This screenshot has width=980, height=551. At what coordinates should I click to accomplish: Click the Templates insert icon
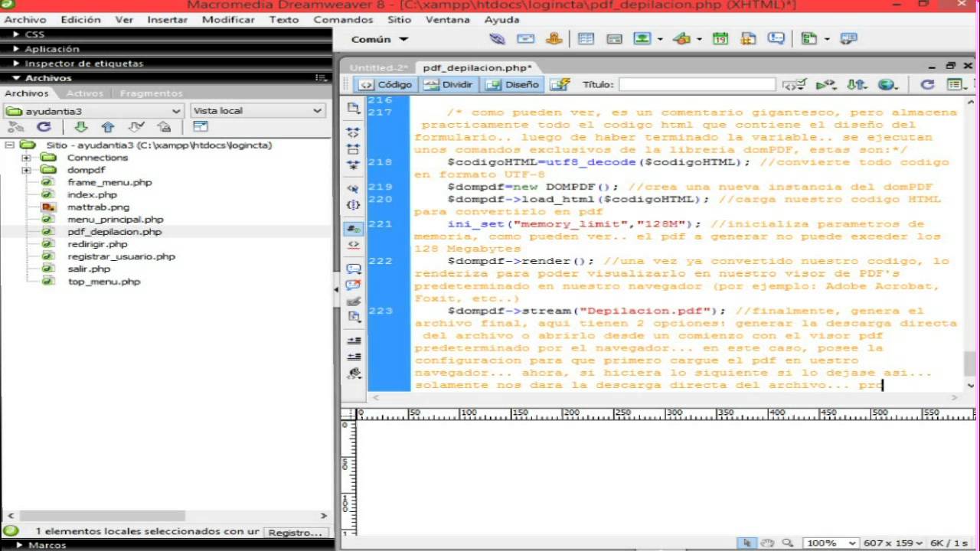pos(809,39)
